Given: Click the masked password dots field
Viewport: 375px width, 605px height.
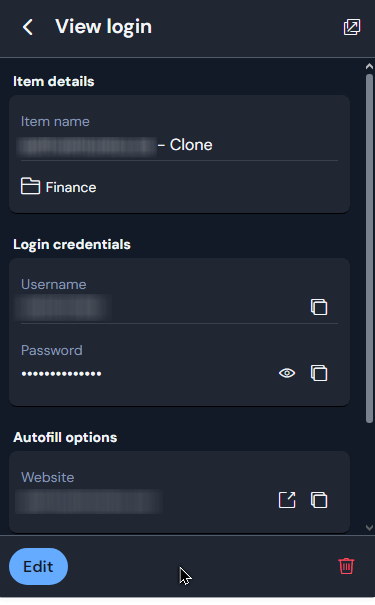Looking at the screenshot, I should [62, 373].
